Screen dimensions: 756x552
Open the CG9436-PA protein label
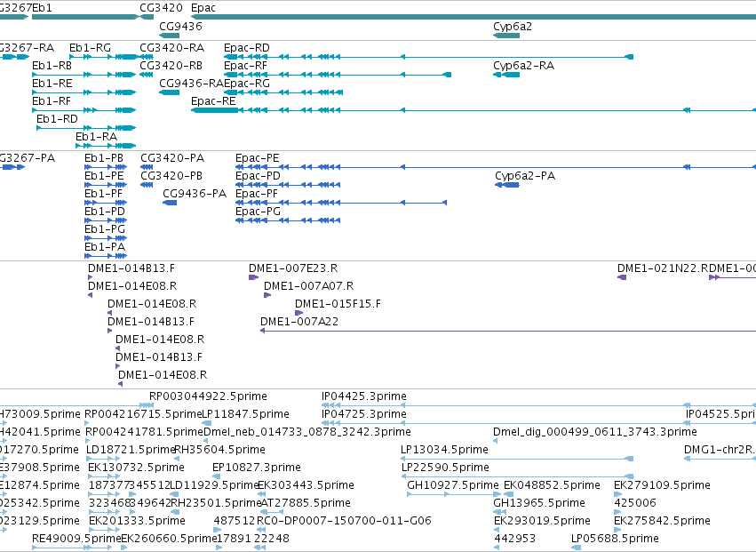[195, 194]
